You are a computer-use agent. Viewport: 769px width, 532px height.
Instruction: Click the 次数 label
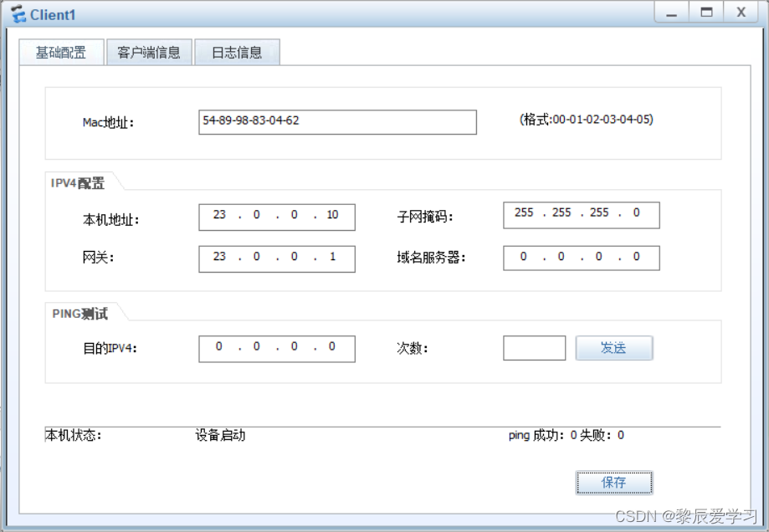coord(412,348)
